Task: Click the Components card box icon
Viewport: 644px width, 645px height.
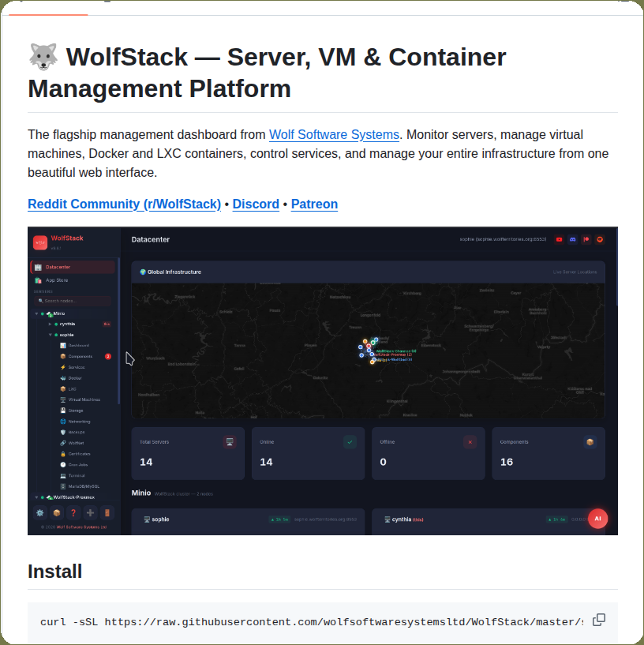Action: (590, 442)
